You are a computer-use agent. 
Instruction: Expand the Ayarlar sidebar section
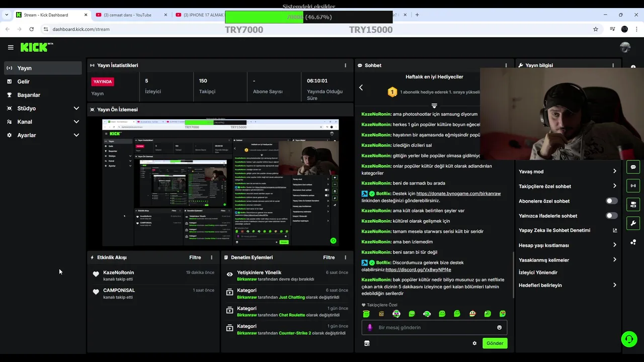(76, 135)
